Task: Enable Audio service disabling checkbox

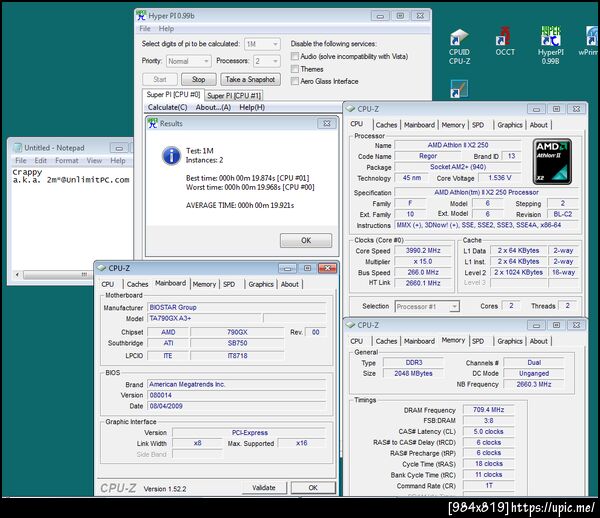Action: 295,56
